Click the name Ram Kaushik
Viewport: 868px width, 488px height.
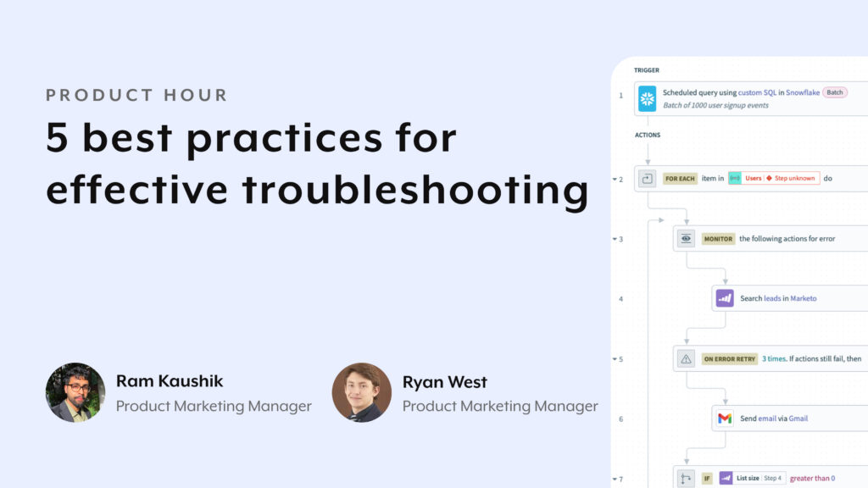tap(170, 381)
